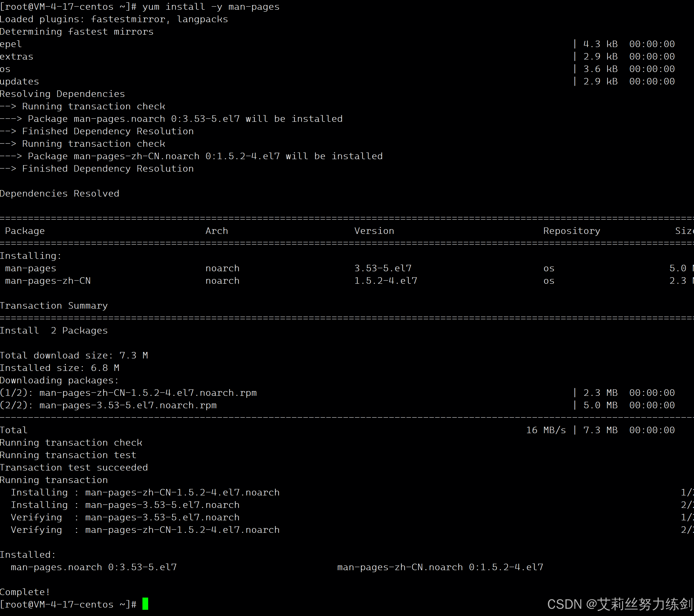
Task: Click the epel repository line
Action: coord(11,44)
